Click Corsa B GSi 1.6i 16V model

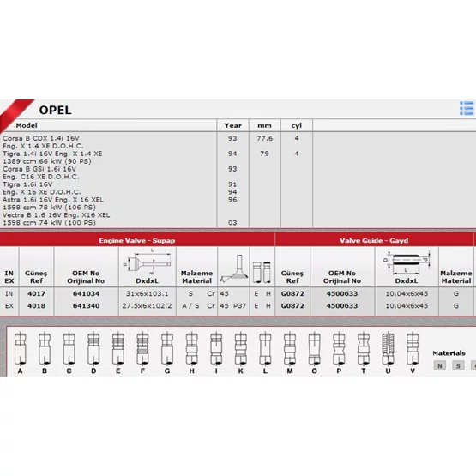tap(39, 169)
